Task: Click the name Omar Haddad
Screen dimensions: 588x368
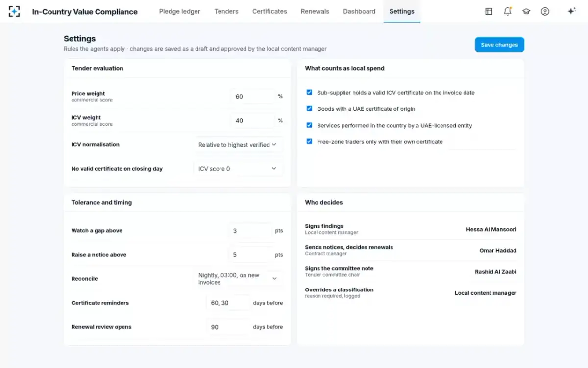Action: click(x=498, y=251)
